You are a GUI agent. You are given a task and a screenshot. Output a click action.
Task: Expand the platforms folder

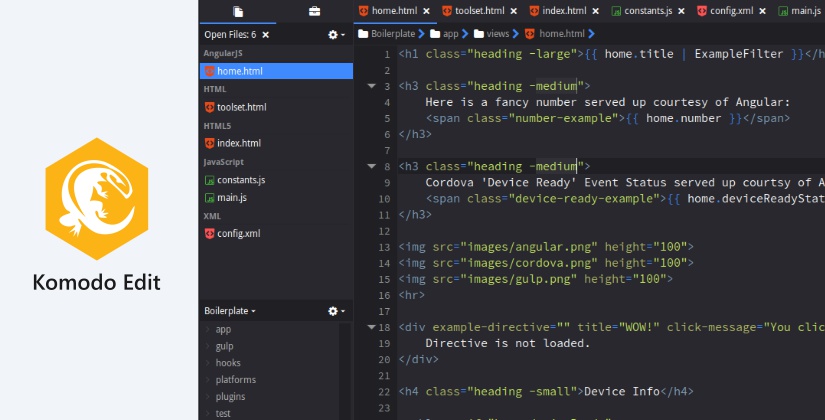[208, 380]
